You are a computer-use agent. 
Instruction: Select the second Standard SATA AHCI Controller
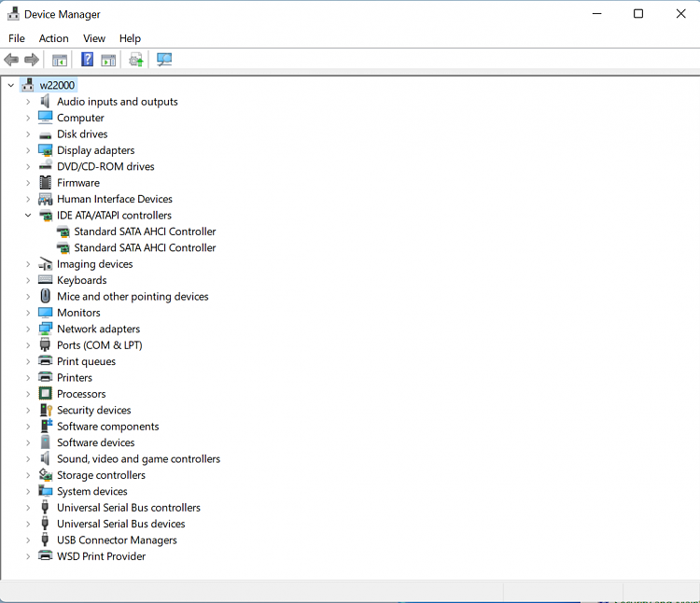point(145,247)
